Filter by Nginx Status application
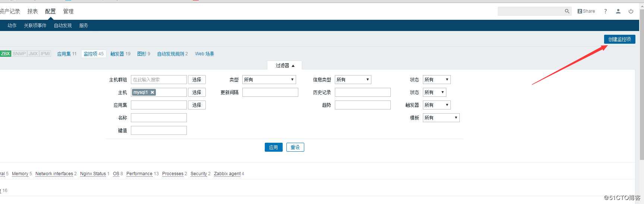This screenshot has width=644, height=204. coord(93,174)
